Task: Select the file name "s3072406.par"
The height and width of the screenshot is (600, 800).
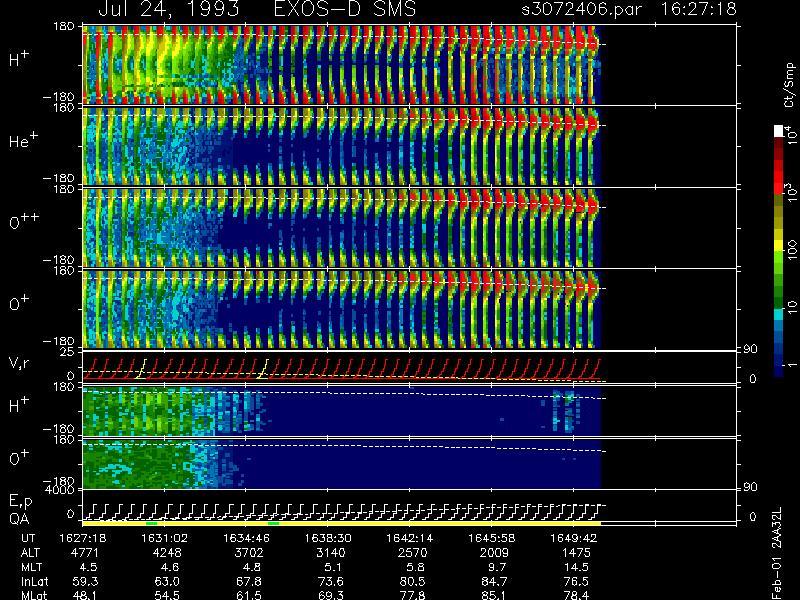Action: pyautogui.click(x=582, y=9)
